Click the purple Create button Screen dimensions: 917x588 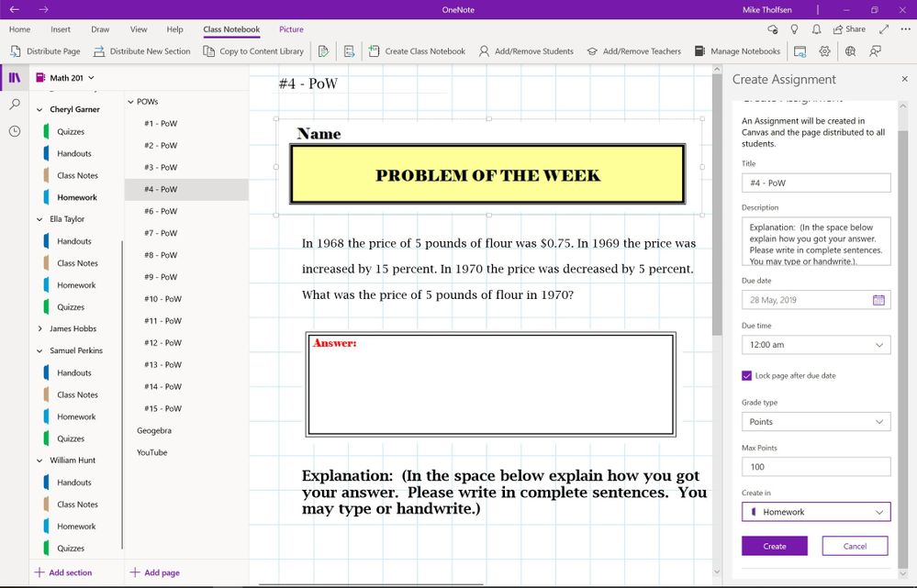point(775,547)
